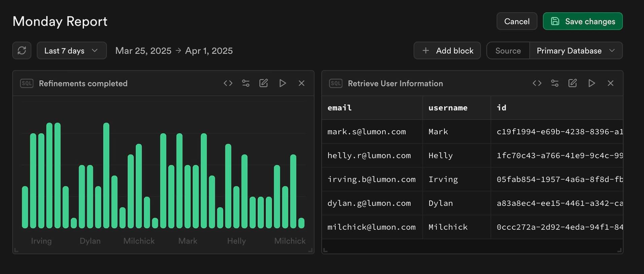Click the resize handle at chart block's bottom-right
Viewport: 644px width, 274px height.
click(x=311, y=250)
